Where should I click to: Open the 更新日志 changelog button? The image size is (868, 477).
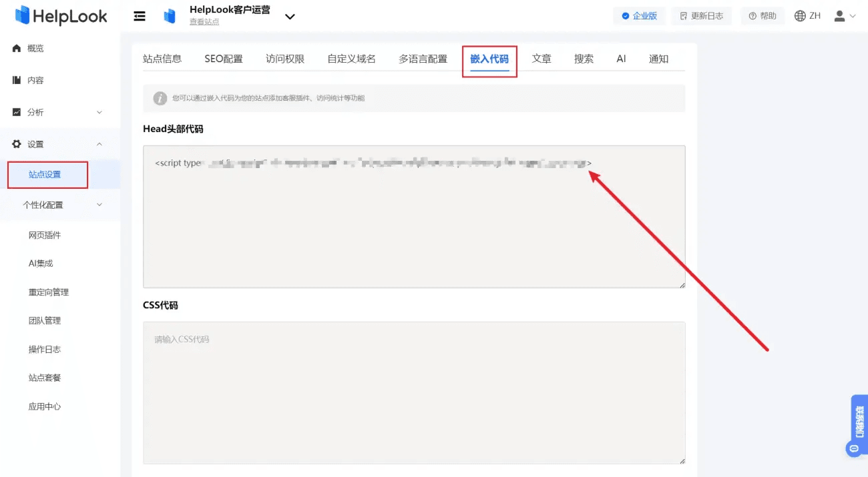tap(701, 16)
